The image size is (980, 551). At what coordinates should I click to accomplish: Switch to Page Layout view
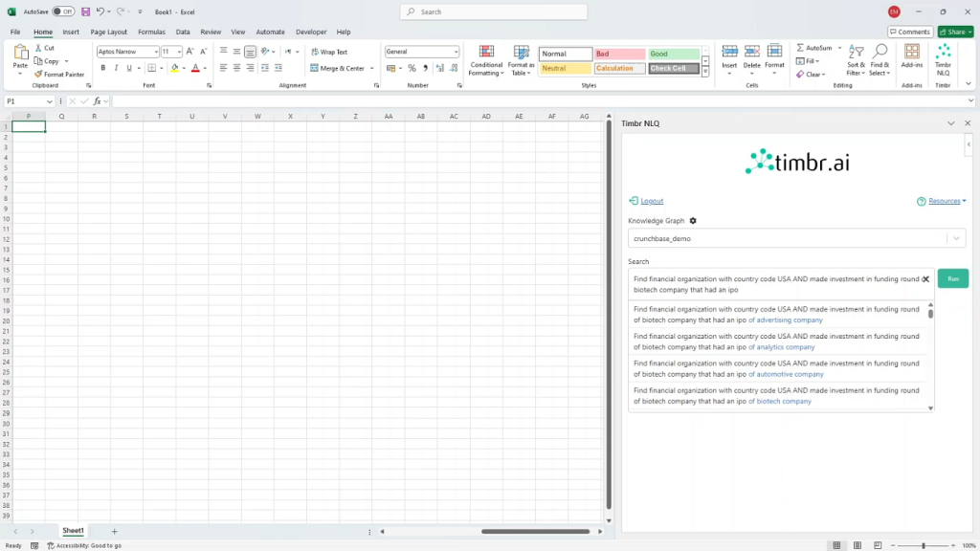(857, 545)
